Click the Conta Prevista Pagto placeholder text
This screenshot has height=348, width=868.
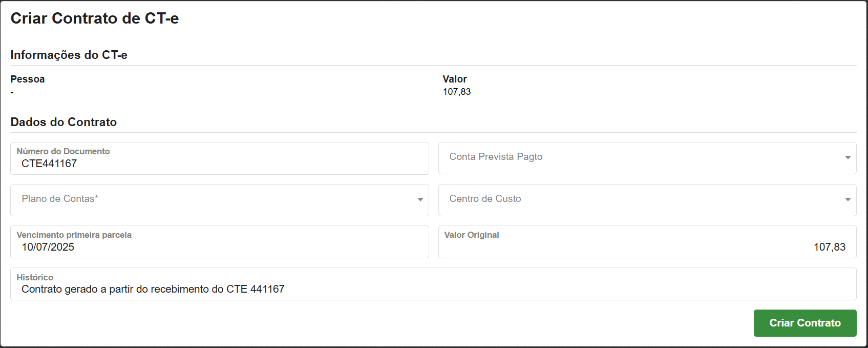(x=496, y=157)
